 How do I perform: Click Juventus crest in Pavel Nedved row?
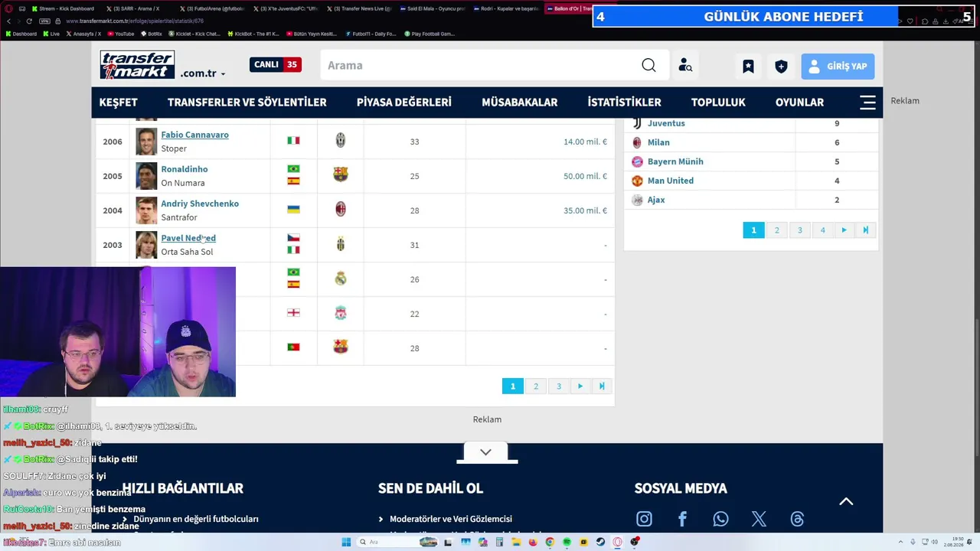click(x=341, y=244)
